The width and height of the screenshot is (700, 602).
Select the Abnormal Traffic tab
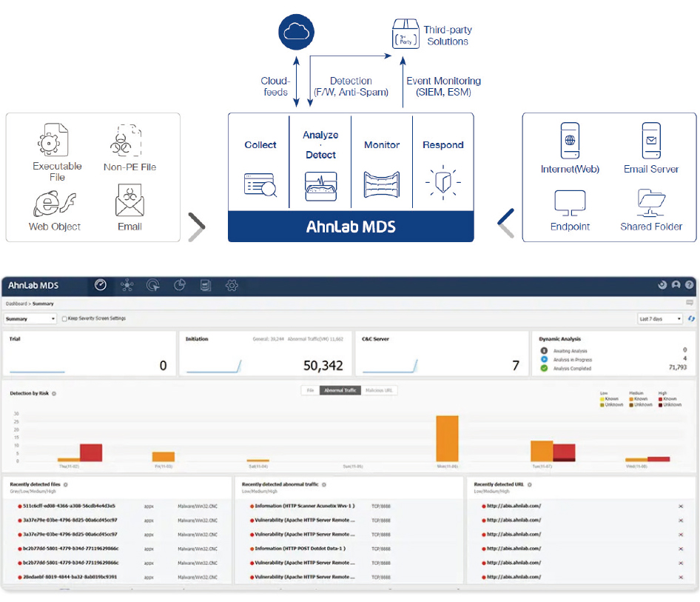[x=340, y=390]
